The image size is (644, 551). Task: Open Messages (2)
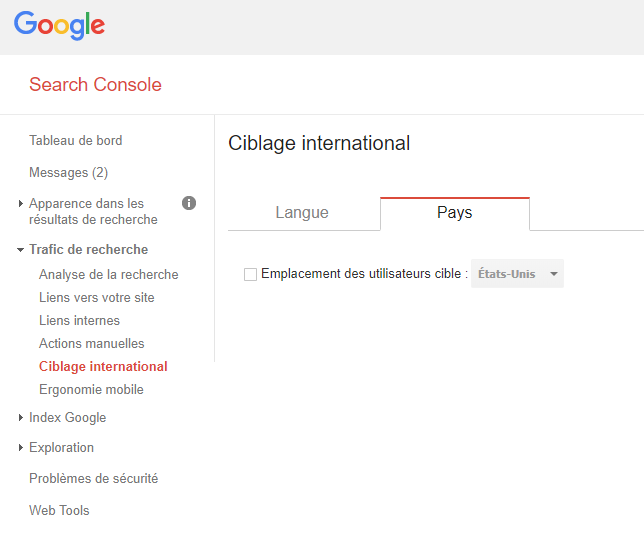click(x=68, y=173)
